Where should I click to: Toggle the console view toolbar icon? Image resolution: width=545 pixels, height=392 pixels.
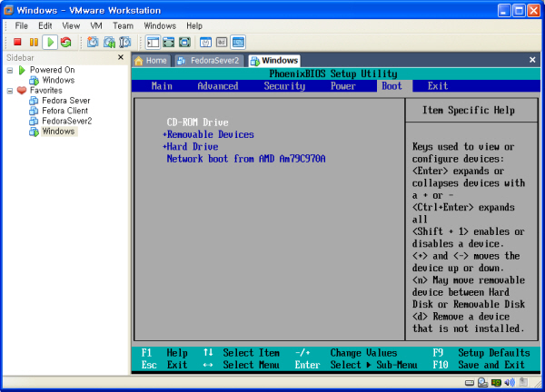click(238, 43)
